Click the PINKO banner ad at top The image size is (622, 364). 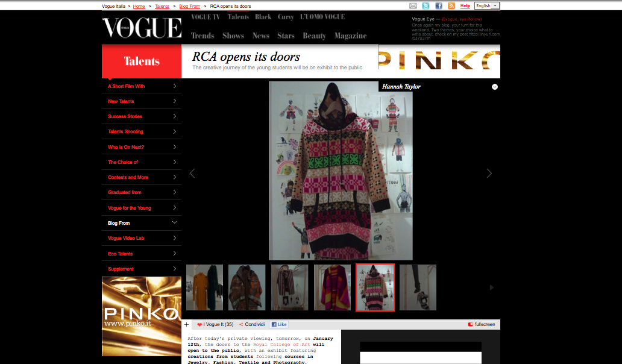click(x=439, y=61)
